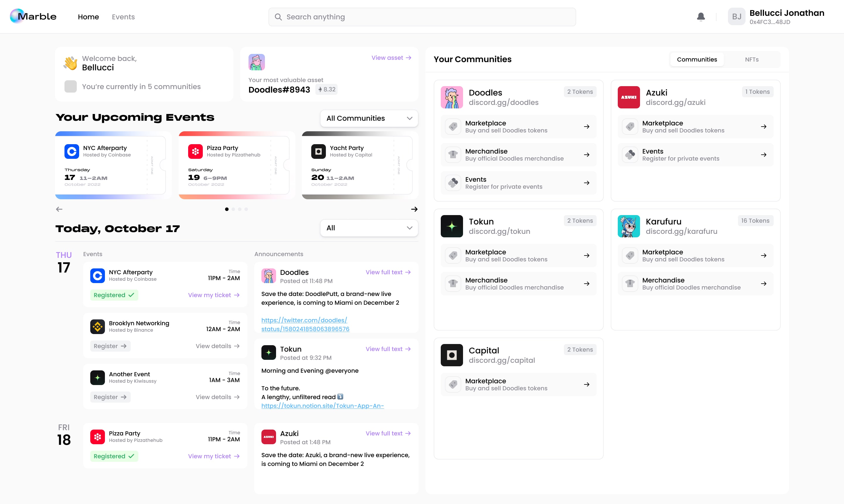This screenshot has width=844, height=504.
Task: View full text of Tokun announcement
Action: pyautogui.click(x=388, y=349)
